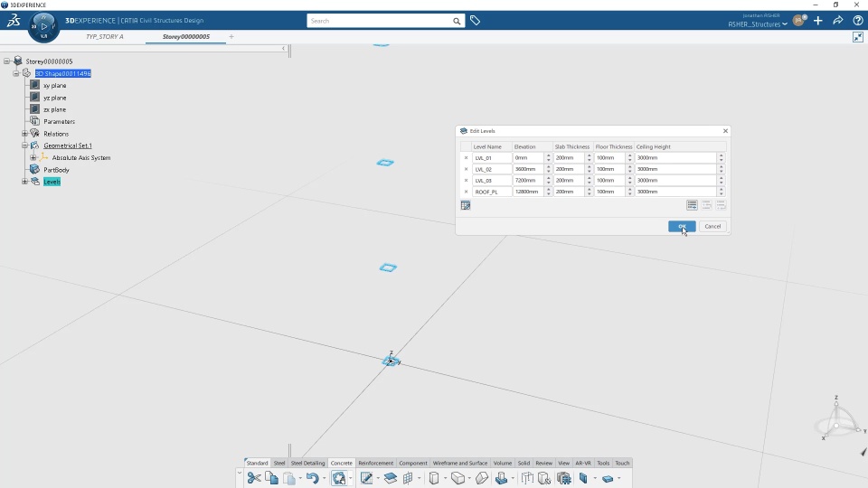Open dropdown arrow beside column icon
The image size is (868, 488).
445,479
